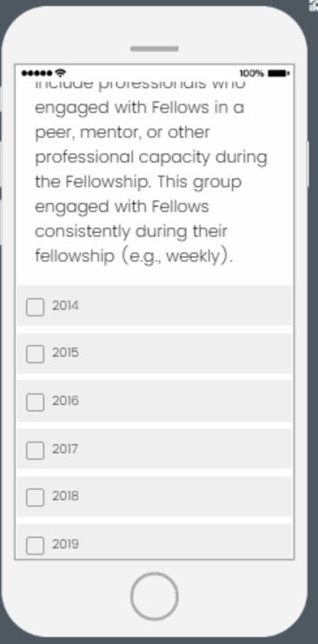The width and height of the screenshot is (318, 644).
Task: Select the 2017 checkbox
Action: click(x=36, y=450)
